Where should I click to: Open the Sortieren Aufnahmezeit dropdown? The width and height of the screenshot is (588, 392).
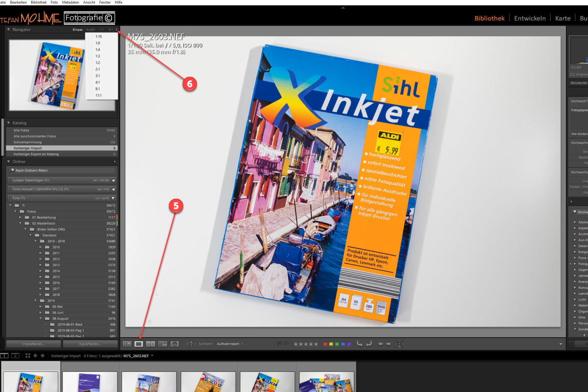coord(230,344)
